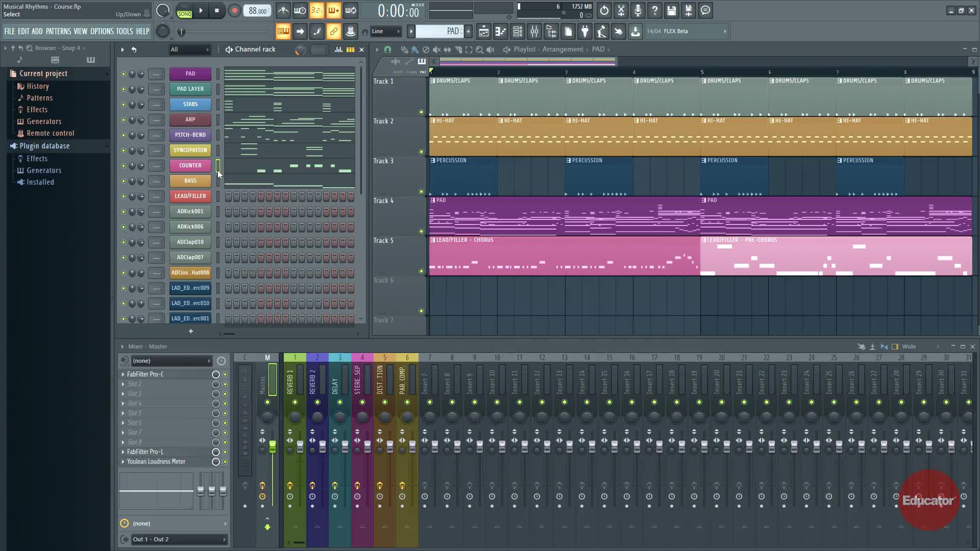Disable FabFilter Pro-C effect slot

[x=225, y=374]
